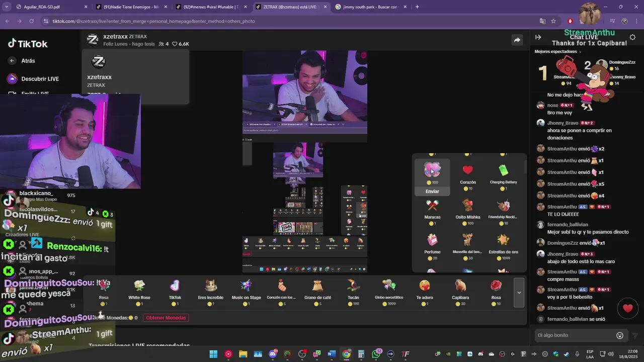Pick the Grano de café gift
This screenshot has width=644, height=362.
[x=317, y=292]
